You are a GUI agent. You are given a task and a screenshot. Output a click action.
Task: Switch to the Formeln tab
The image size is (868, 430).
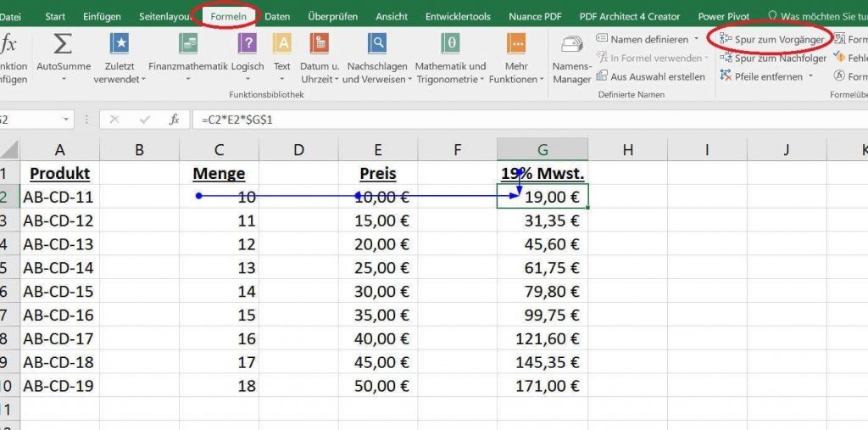(x=228, y=17)
